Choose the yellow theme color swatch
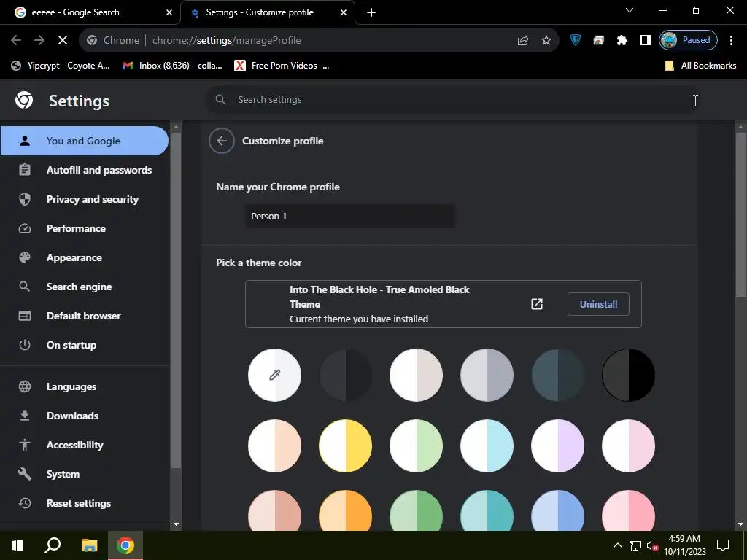Screen dimensions: 747x560 pos(345,446)
